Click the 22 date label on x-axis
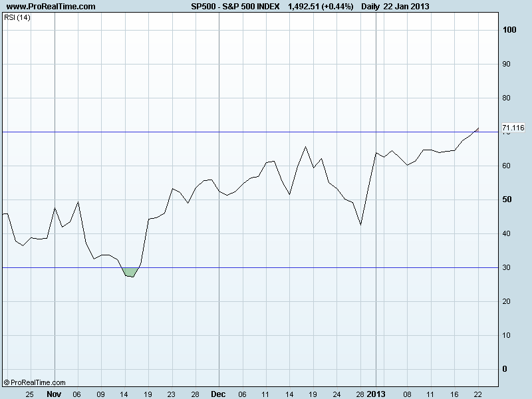Viewport: 532px width, 399px height. pyautogui.click(x=477, y=394)
